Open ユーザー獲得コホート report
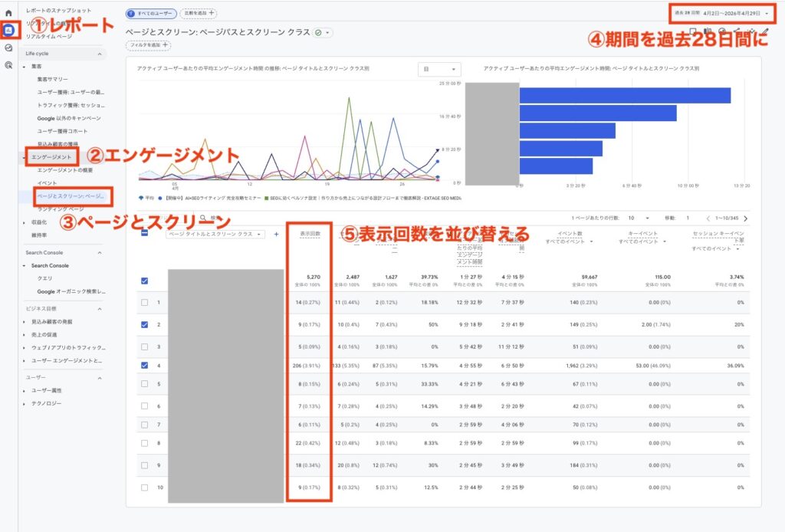 click(x=63, y=131)
